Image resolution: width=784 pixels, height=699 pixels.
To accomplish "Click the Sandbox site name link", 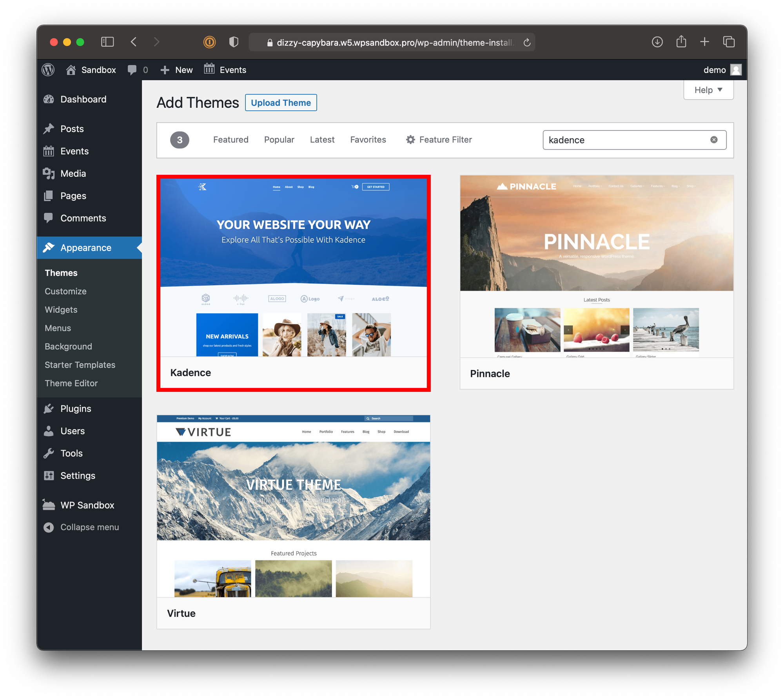I will click(x=98, y=70).
